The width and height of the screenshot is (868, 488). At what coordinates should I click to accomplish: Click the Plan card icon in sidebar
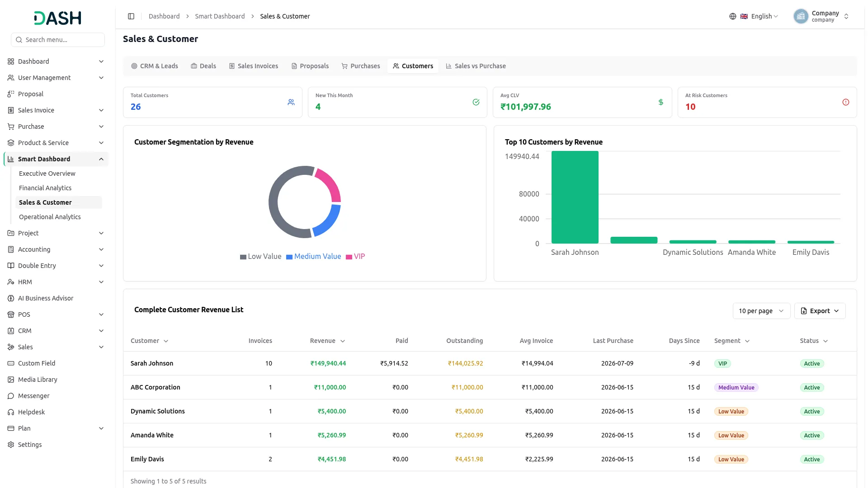click(x=11, y=428)
